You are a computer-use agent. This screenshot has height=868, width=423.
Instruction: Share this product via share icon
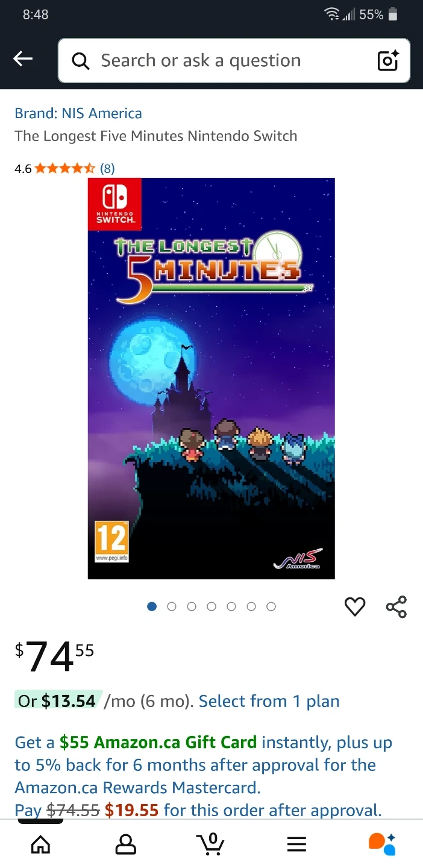396,606
